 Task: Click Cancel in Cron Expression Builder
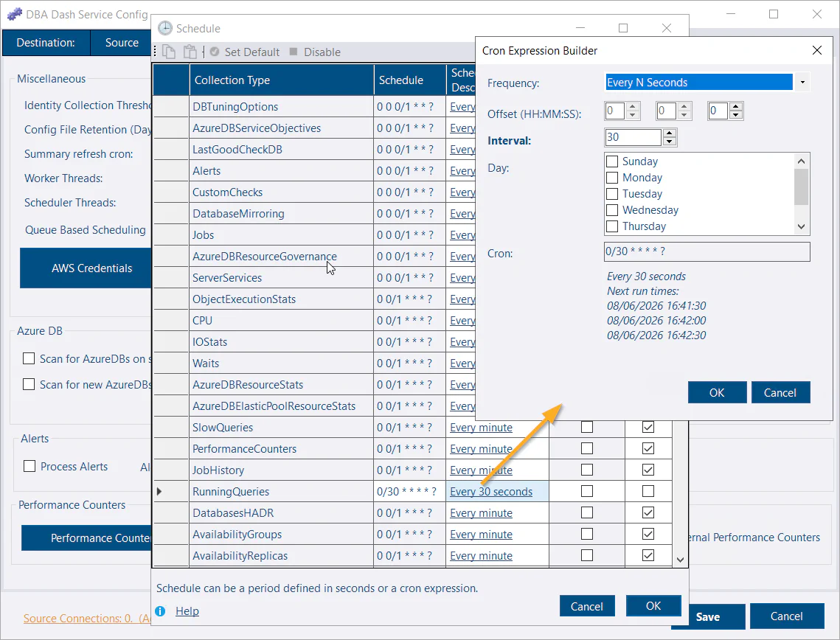780,392
